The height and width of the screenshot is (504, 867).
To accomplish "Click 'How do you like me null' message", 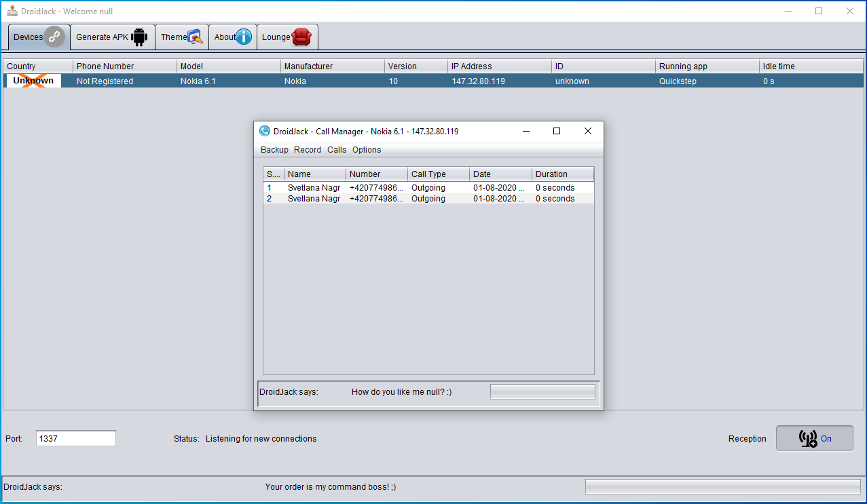I will point(402,392).
